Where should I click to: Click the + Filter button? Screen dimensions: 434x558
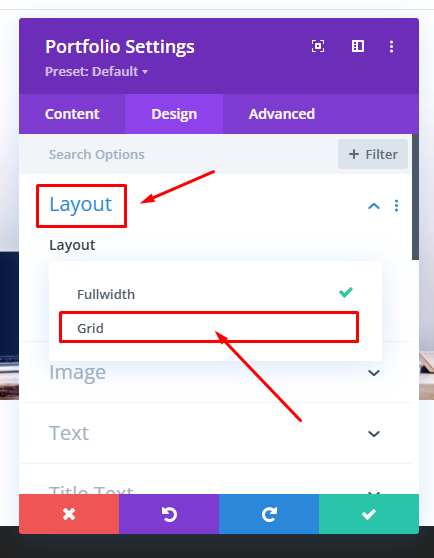373,154
